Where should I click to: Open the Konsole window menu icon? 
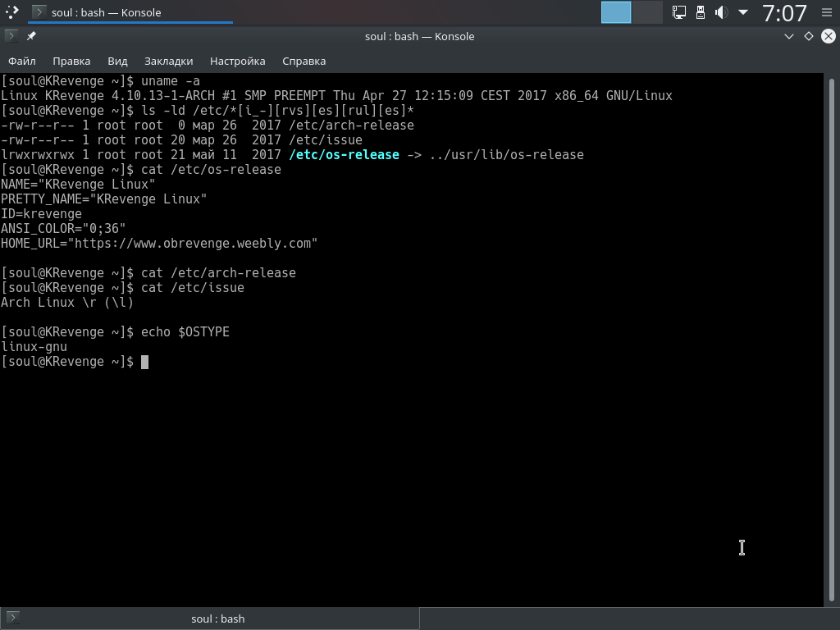click(x=11, y=36)
